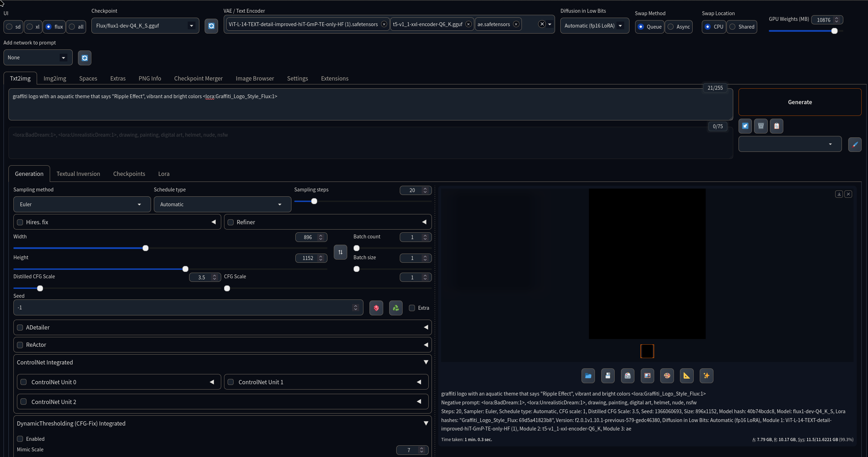Click the Generate button
The width and height of the screenshot is (868, 457).
[800, 102]
